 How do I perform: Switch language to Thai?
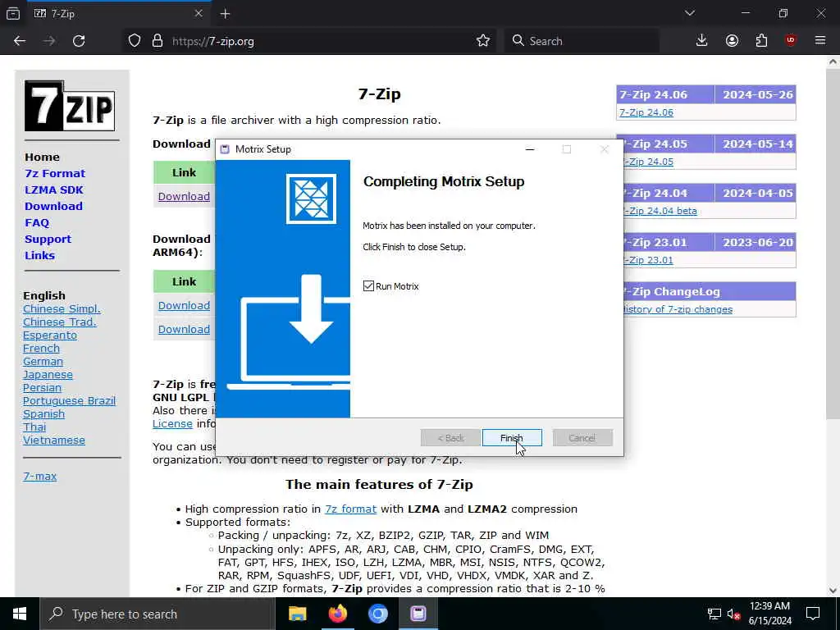(x=34, y=427)
